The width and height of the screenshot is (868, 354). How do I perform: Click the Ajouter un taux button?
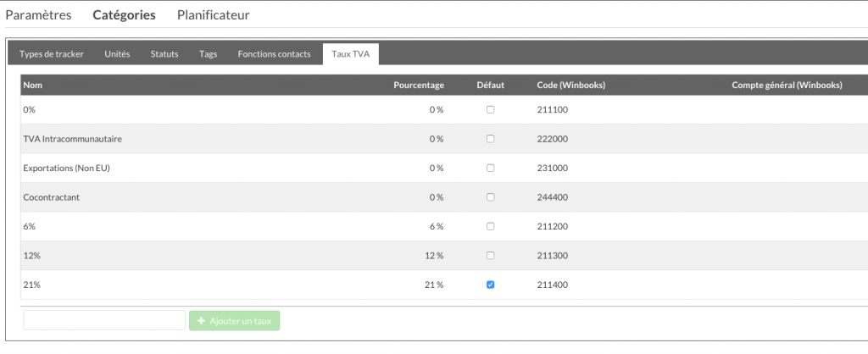pos(235,321)
